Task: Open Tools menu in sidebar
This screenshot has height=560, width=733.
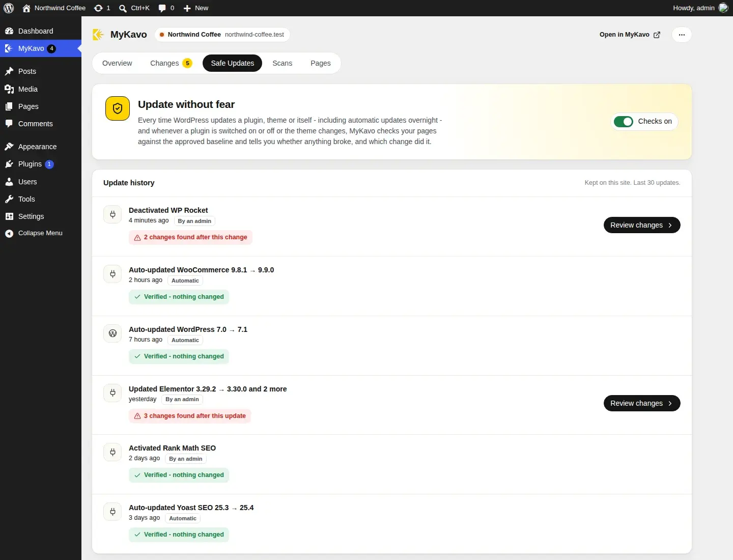Action: [41, 199]
